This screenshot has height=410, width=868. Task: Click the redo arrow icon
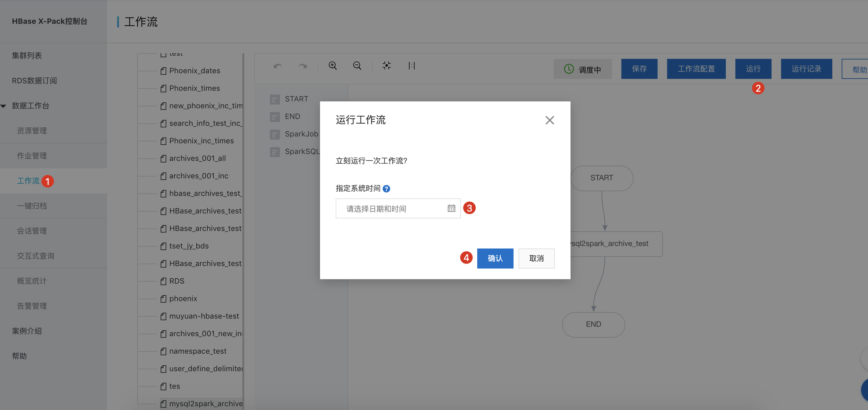(302, 66)
